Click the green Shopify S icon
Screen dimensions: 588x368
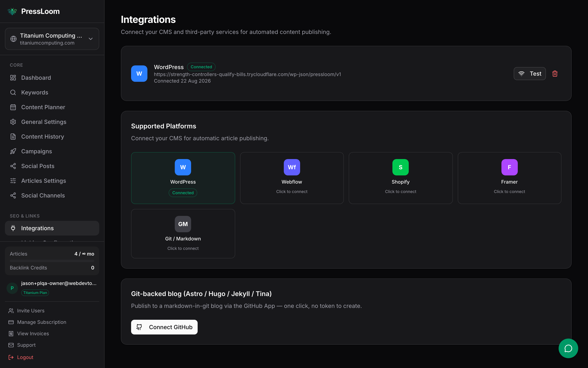pyautogui.click(x=401, y=167)
